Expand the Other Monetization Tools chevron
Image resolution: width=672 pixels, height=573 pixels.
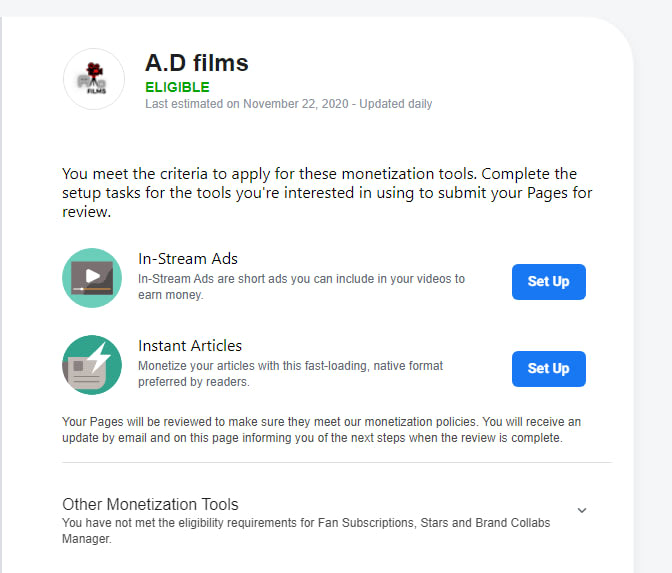coord(582,510)
